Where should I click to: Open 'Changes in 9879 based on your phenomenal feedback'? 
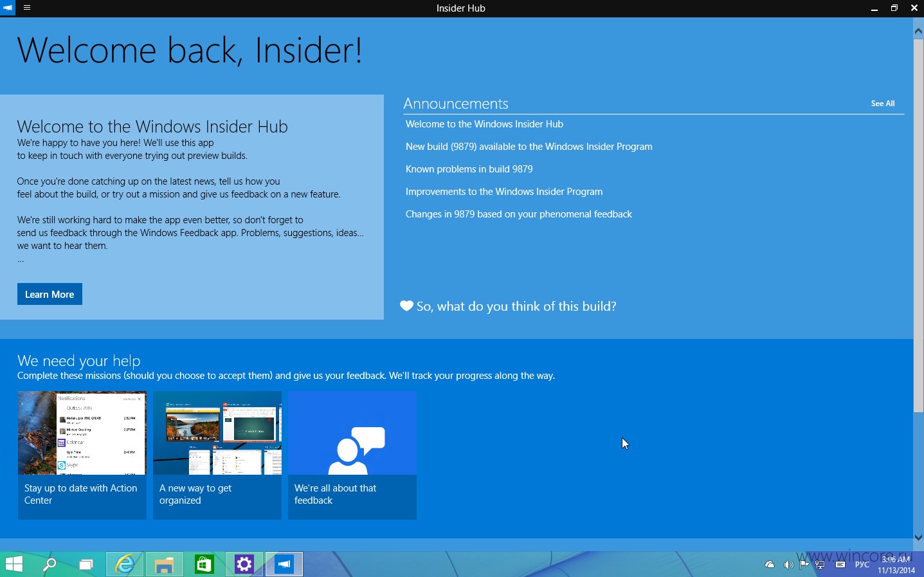(518, 214)
